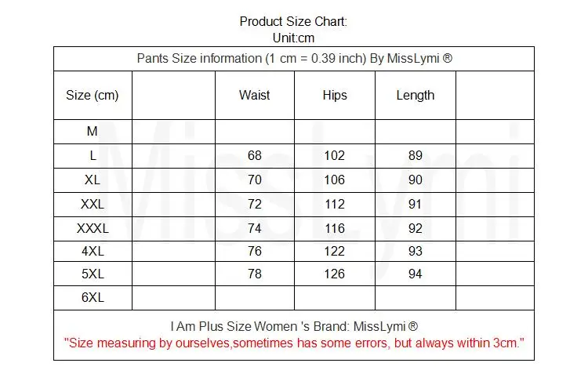Click the Pants Size information title row

click(294, 59)
